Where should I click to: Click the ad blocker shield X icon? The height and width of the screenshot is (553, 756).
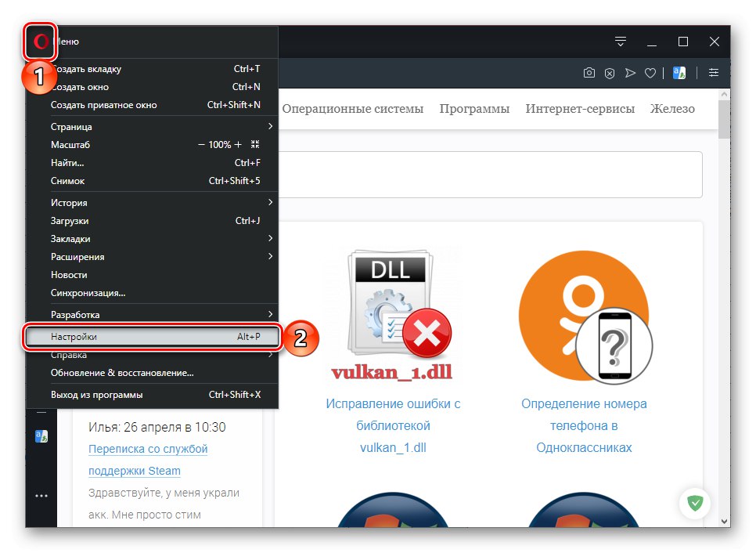(x=610, y=74)
